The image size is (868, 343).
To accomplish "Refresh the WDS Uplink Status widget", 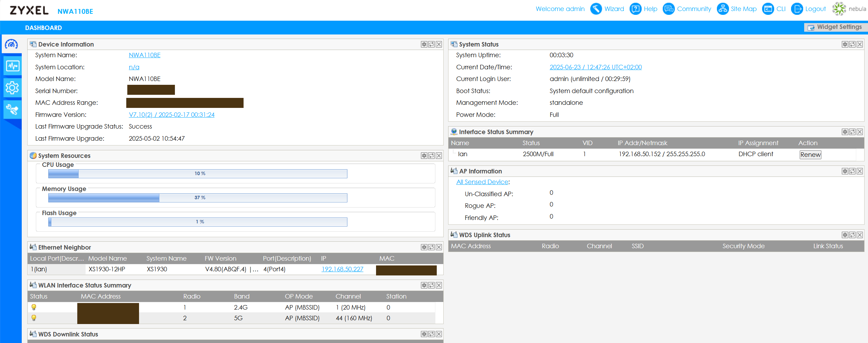I will [852, 235].
